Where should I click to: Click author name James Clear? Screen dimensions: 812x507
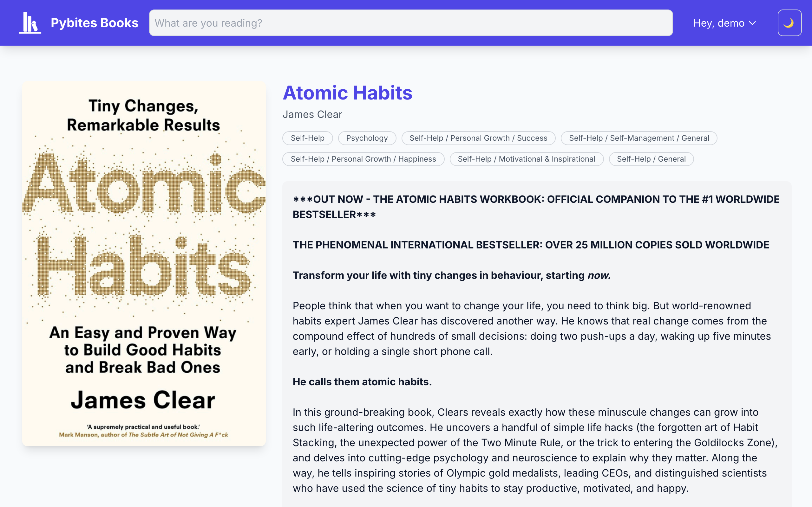[x=312, y=114]
